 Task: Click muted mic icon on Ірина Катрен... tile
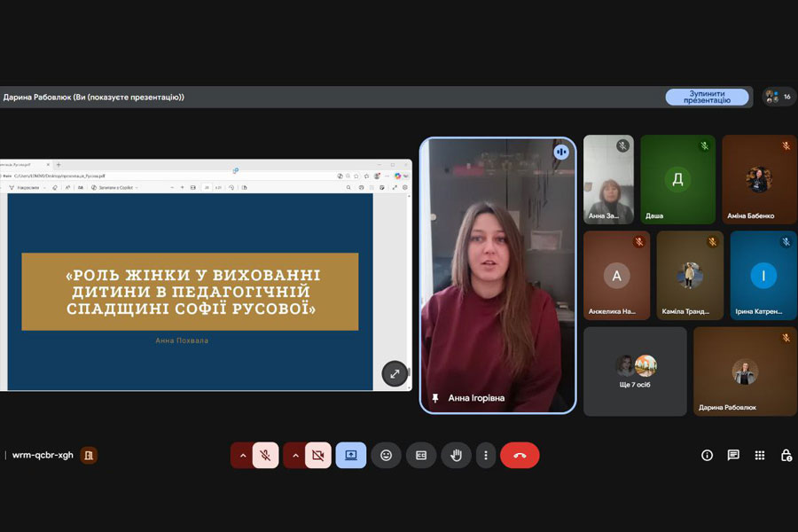pos(786,242)
